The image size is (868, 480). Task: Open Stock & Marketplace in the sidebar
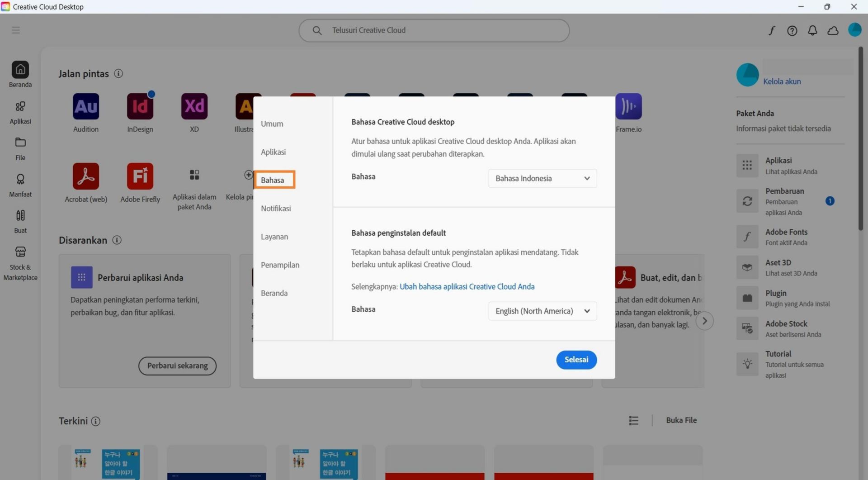[x=20, y=263]
